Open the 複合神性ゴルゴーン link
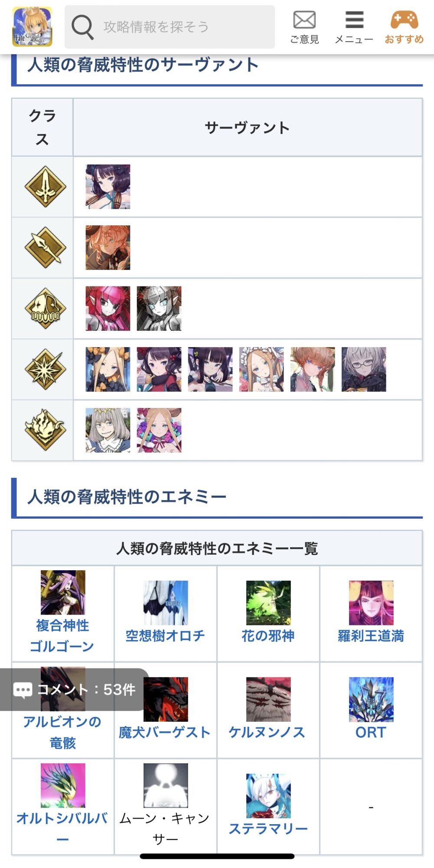The width and height of the screenshot is (434, 868). tap(63, 636)
